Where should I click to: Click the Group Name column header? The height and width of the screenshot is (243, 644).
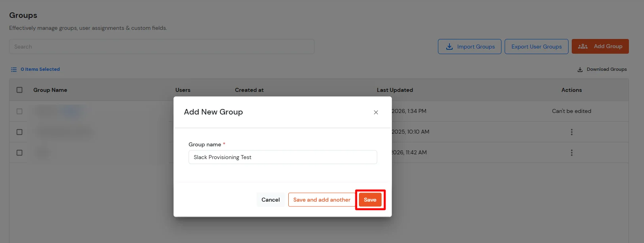[50, 90]
